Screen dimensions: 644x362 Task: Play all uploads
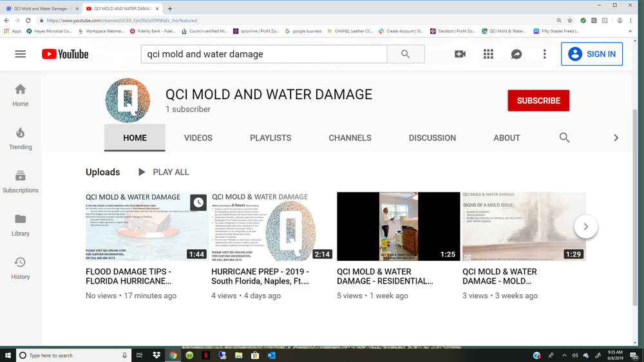164,172
